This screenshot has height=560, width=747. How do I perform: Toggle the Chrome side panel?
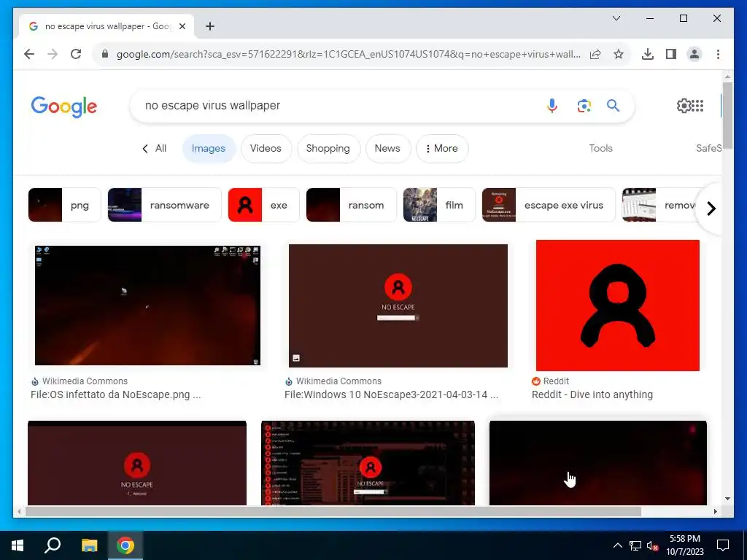point(671,54)
